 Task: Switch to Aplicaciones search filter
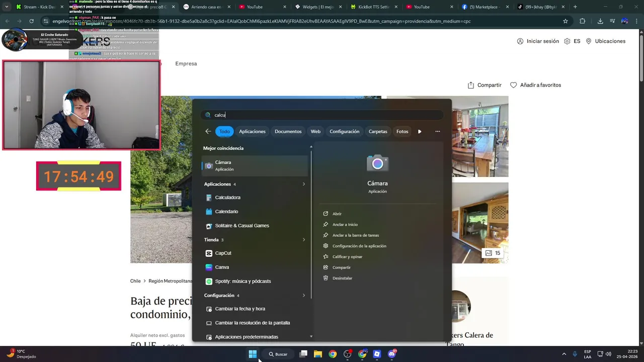click(x=252, y=131)
